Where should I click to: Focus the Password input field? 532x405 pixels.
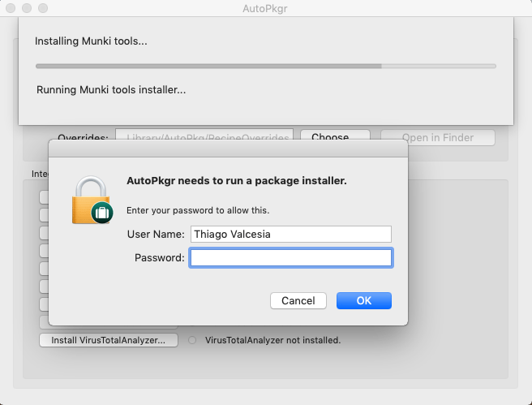pos(290,258)
